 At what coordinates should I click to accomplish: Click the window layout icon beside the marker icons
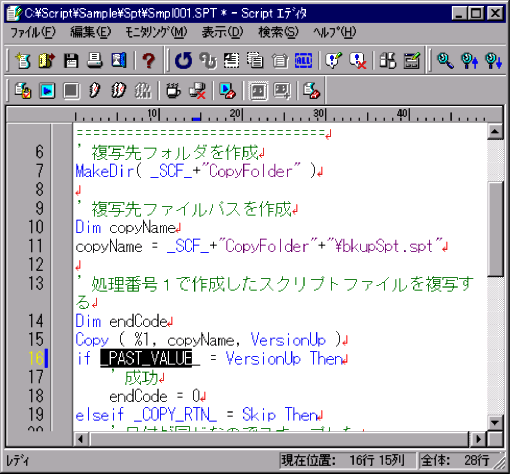(387, 61)
